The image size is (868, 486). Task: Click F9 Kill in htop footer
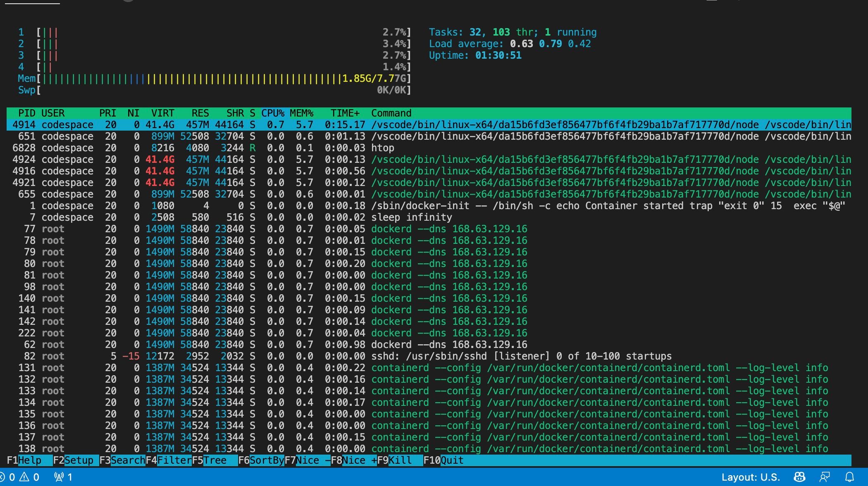400,460
